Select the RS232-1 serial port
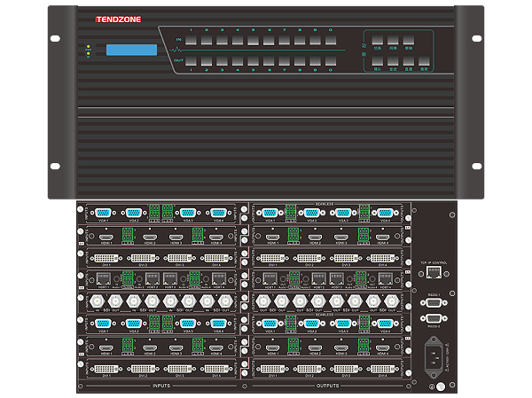Screen dimensions: 532x398 click(x=434, y=304)
